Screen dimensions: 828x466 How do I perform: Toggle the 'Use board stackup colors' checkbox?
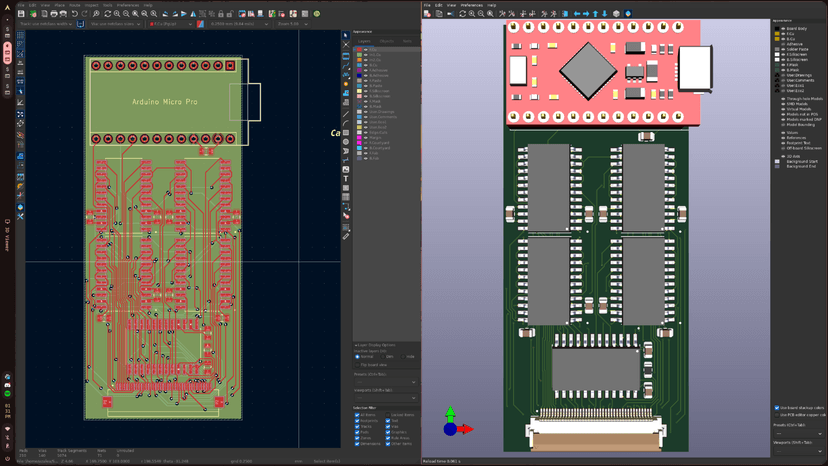(x=777, y=408)
